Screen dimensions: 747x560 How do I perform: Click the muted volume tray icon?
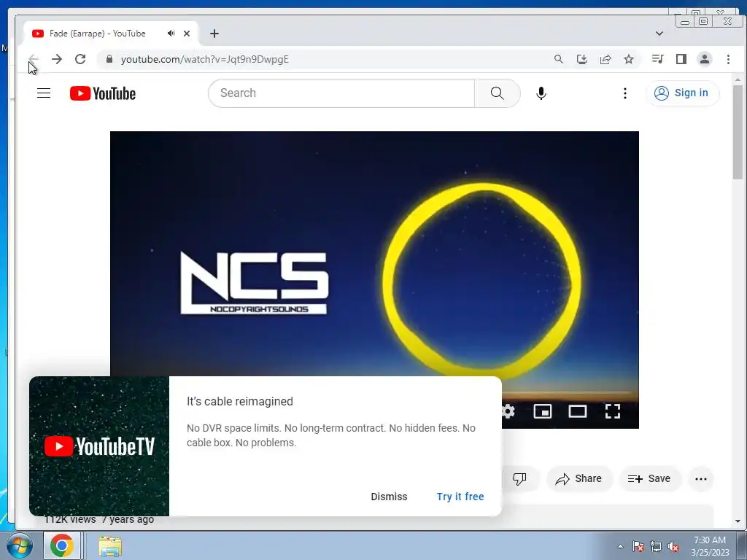click(x=673, y=546)
